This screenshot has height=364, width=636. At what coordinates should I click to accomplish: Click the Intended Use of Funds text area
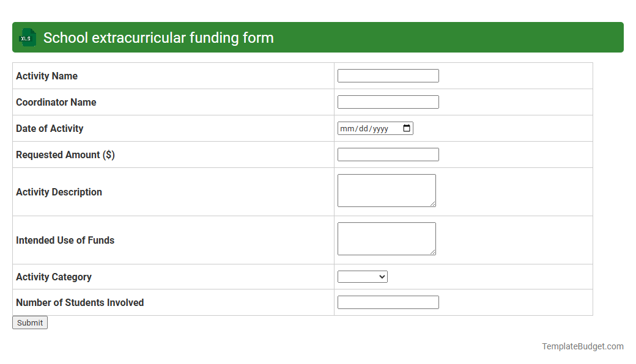click(x=386, y=238)
